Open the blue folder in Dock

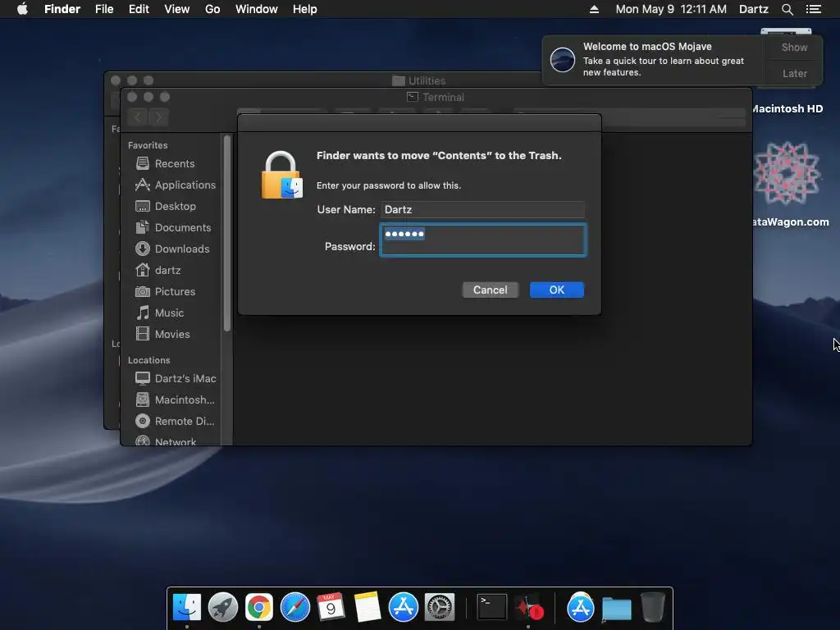617,609
